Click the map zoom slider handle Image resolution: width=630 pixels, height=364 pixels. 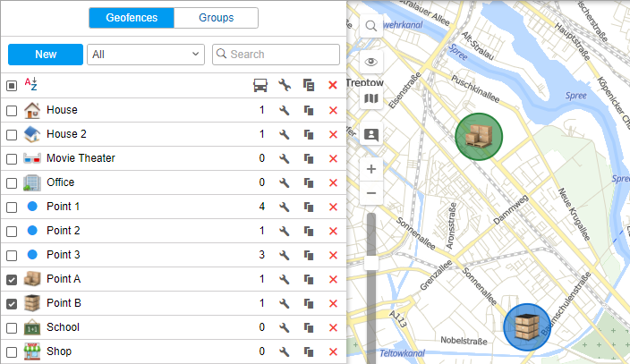tap(371, 261)
